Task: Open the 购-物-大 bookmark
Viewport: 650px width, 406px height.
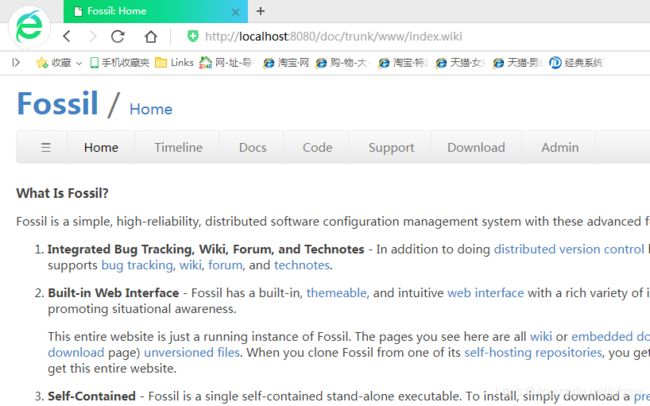Action: pyautogui.click(x=341, y=63)
